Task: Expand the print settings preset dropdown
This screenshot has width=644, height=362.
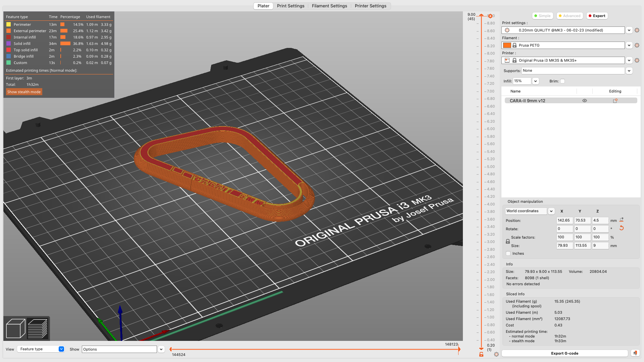Action: (629, 30)
